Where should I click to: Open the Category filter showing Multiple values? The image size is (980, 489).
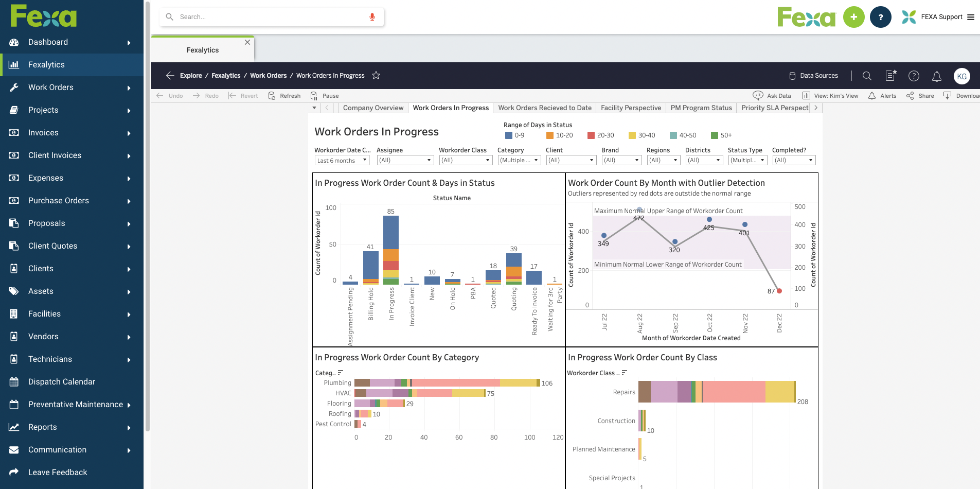519,160
